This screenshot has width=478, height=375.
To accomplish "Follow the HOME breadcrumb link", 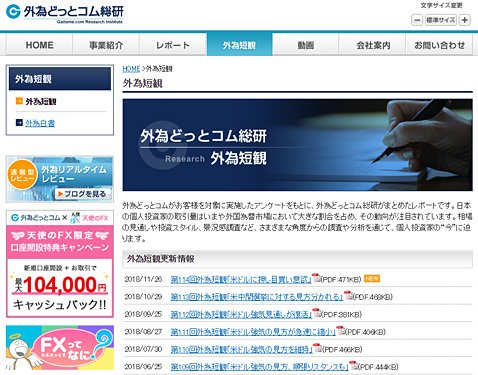I will pos(131,69).
